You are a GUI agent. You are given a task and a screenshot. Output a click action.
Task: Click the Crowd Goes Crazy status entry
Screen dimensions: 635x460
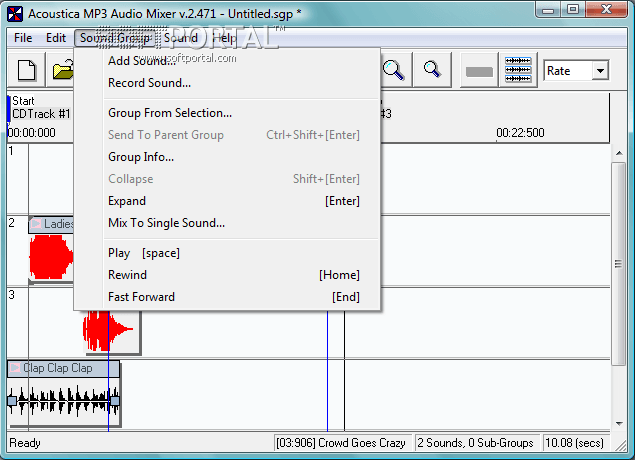tap(341, 443)
